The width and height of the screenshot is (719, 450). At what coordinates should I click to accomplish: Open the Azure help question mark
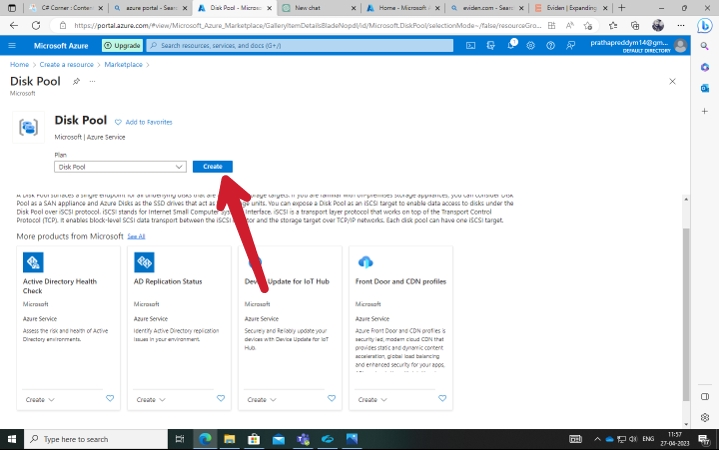(550, 45)
